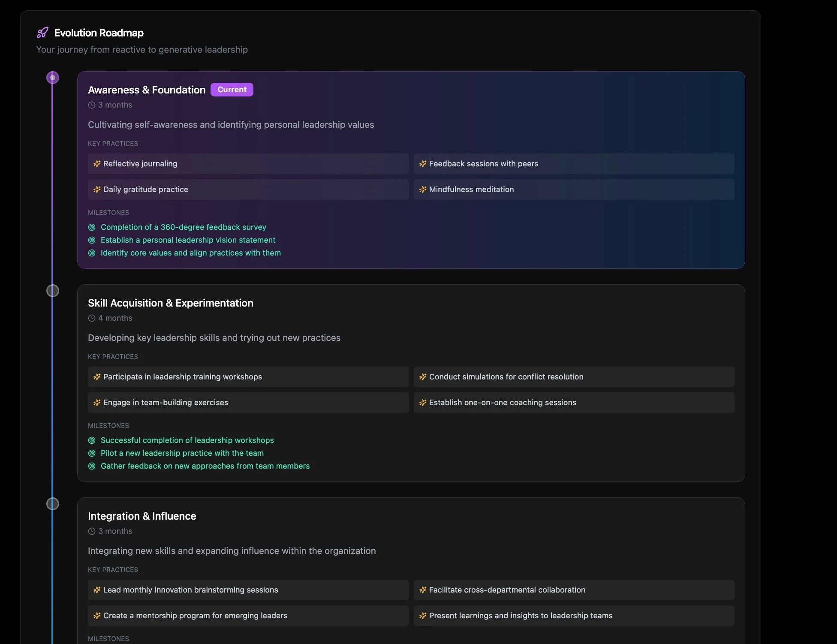Click the rocket icon beside Evolution Roadmap
837x644 pixels.
(42, 33)
